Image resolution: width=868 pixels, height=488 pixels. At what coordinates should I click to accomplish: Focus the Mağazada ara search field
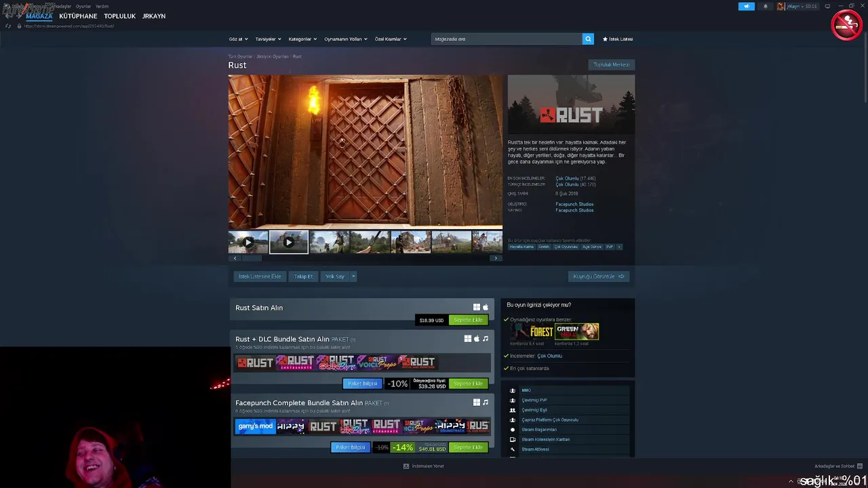point(507,39)
